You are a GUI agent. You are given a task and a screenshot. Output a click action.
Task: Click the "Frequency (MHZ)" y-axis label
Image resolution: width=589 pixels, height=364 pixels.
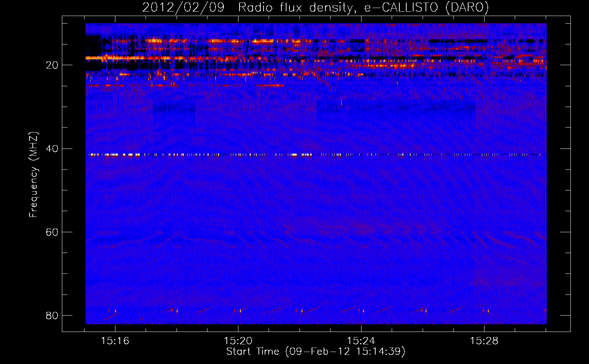point(33,175)
